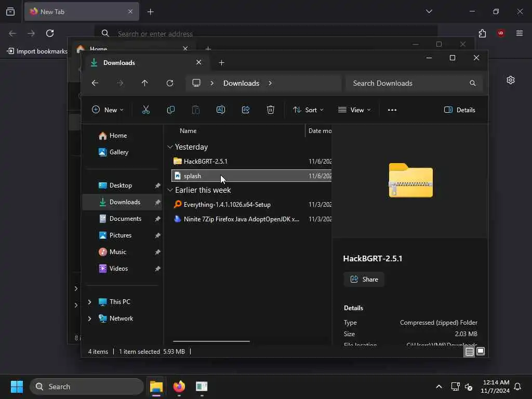Switch to large thumbnails view layout icon
The height and width of the screenshot is (399, 532).
tap(481, 352)
